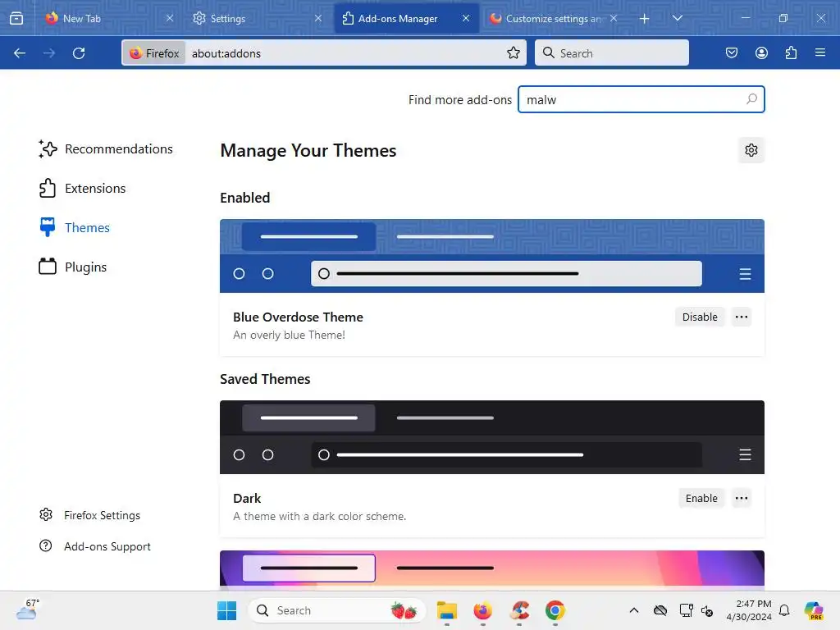840x630 pixels.
Task: Click the Windows taskbar Search box
Action: [336, 610]
